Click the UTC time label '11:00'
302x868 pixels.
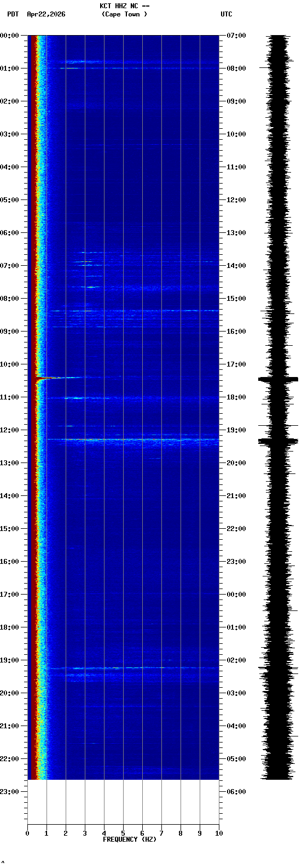coord(236,167)
